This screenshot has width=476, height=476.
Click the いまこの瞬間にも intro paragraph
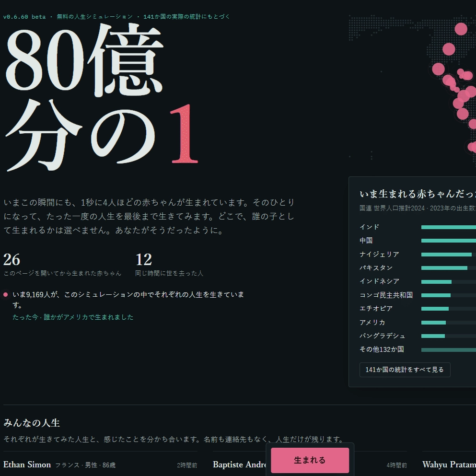pos(149,217)
